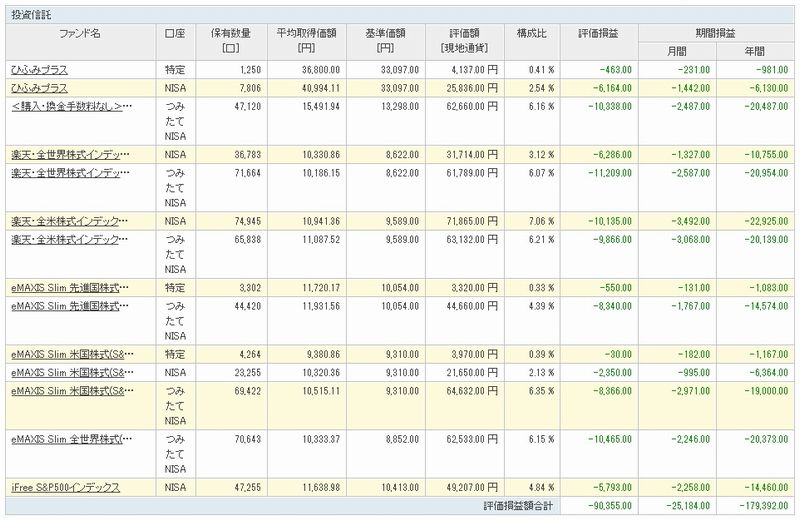Click the 評価損益額合計 label
The height and width of the screenshot is (521, 800).
pyautogui.click(x=518, y=506)
